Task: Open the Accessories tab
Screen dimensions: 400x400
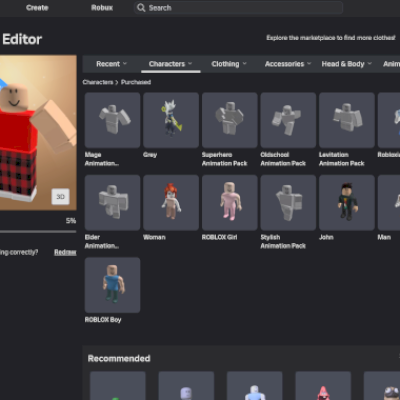Action: 284,64
